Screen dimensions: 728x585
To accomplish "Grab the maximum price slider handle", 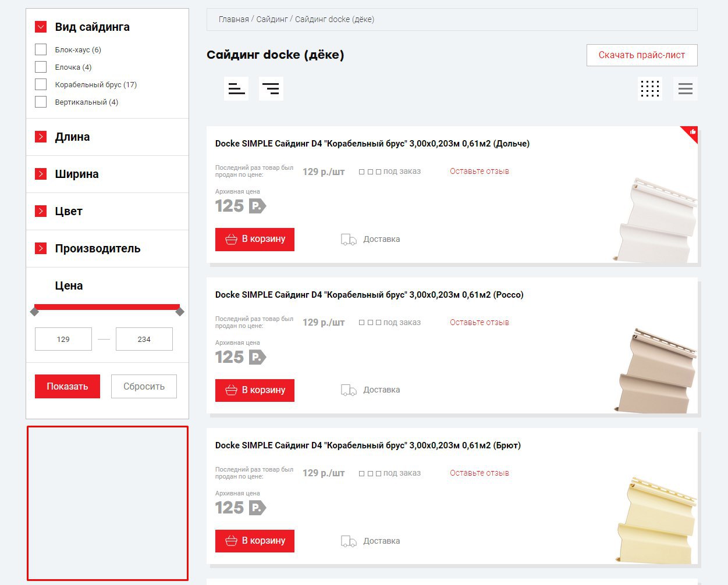I will pyautogui.click(x=180, y=312).
